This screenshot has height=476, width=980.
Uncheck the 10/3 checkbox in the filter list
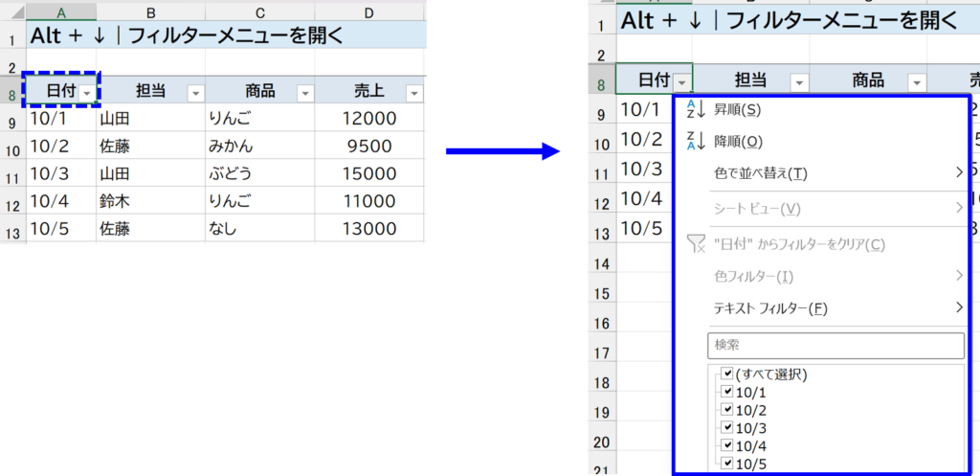727,428
